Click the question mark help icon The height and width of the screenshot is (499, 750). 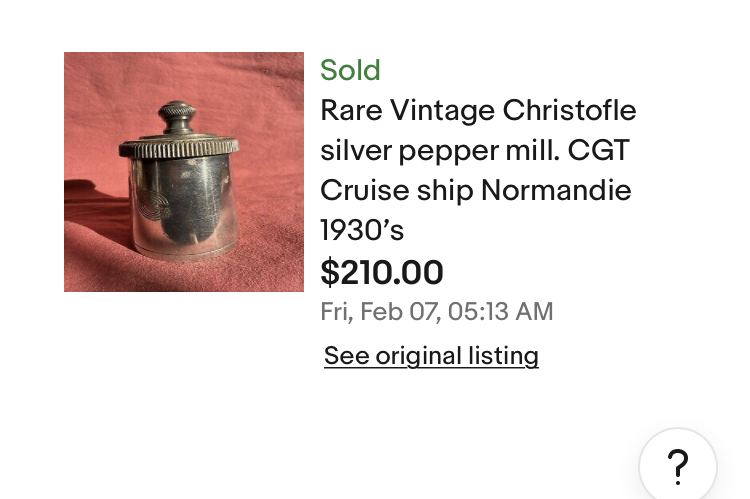[678, 467]
